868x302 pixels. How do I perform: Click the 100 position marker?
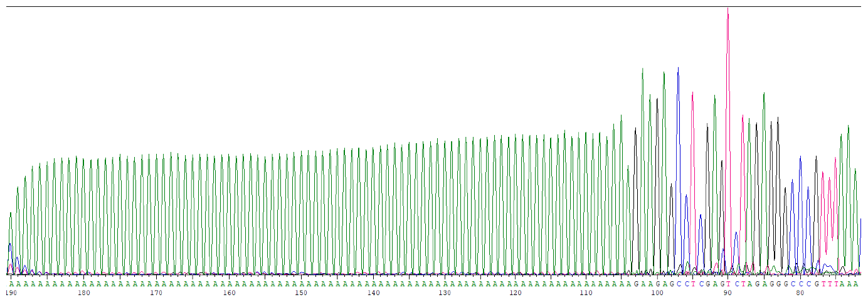click(x=657, y=293)
